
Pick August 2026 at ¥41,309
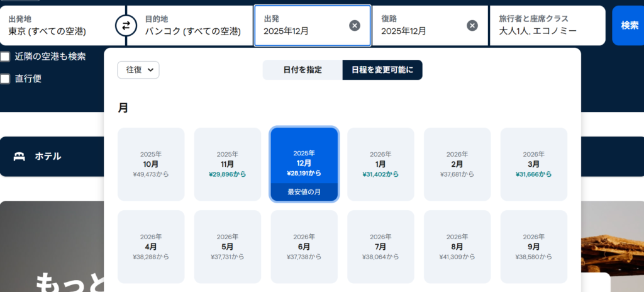[457, 247]
